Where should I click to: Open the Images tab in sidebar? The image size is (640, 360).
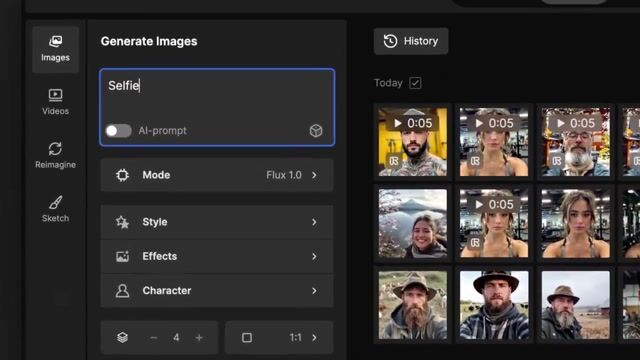tap(56, 49)
